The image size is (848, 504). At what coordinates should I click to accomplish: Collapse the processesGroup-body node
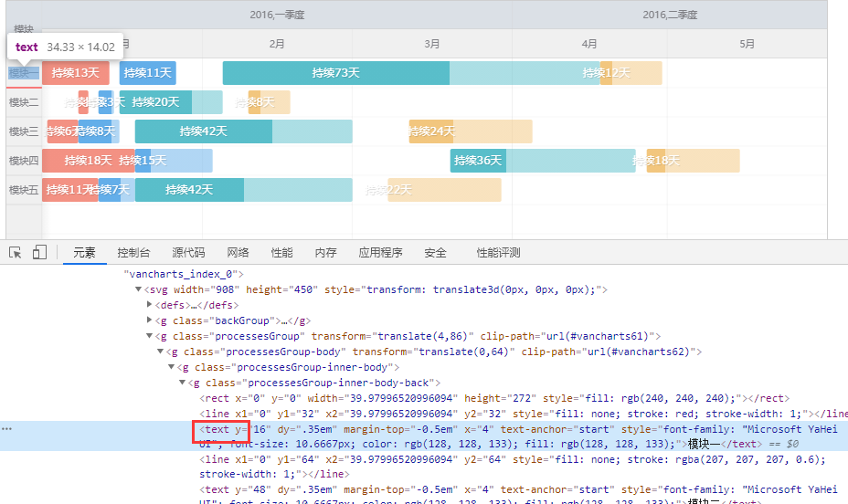coord(160,352)
